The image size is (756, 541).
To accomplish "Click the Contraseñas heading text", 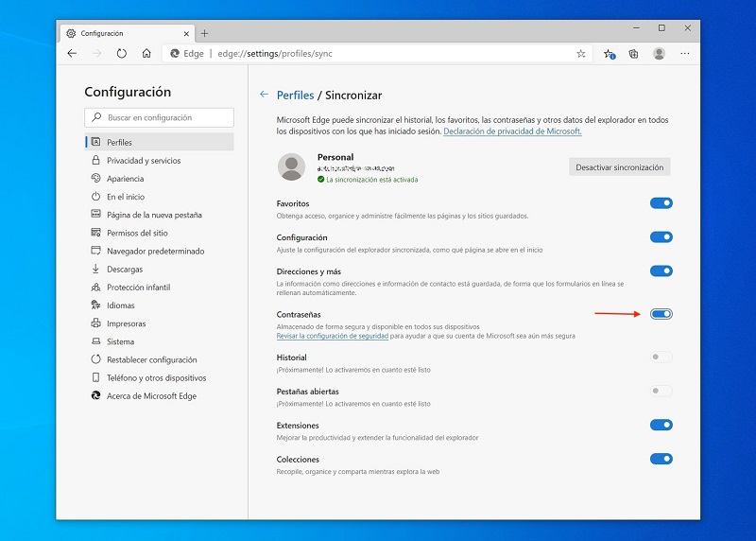I will pos(299,314).
